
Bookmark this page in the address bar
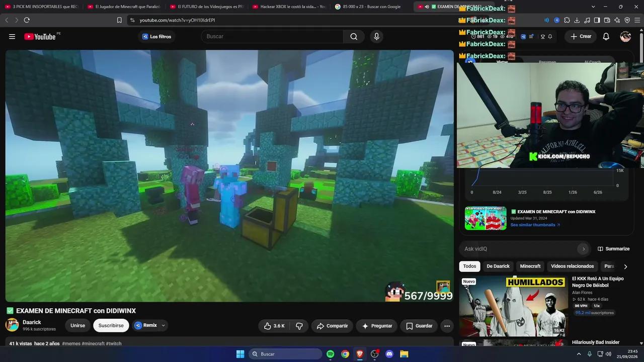119,20
